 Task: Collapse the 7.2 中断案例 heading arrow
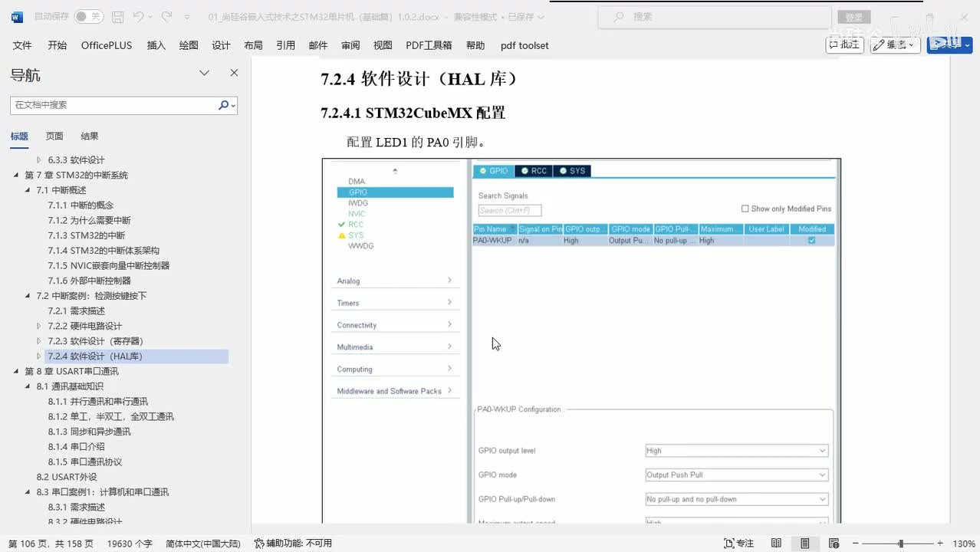[28, 296]
